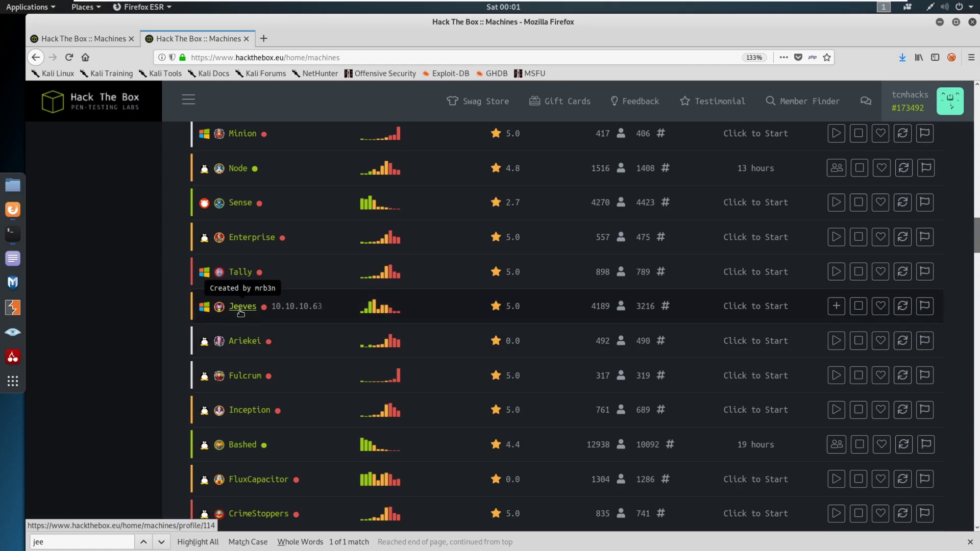The width and height of the screenshot is (980, 551).
Task: Open the Firefox hamburger menu
Action: pyautogui.click(x=971, y=57)
